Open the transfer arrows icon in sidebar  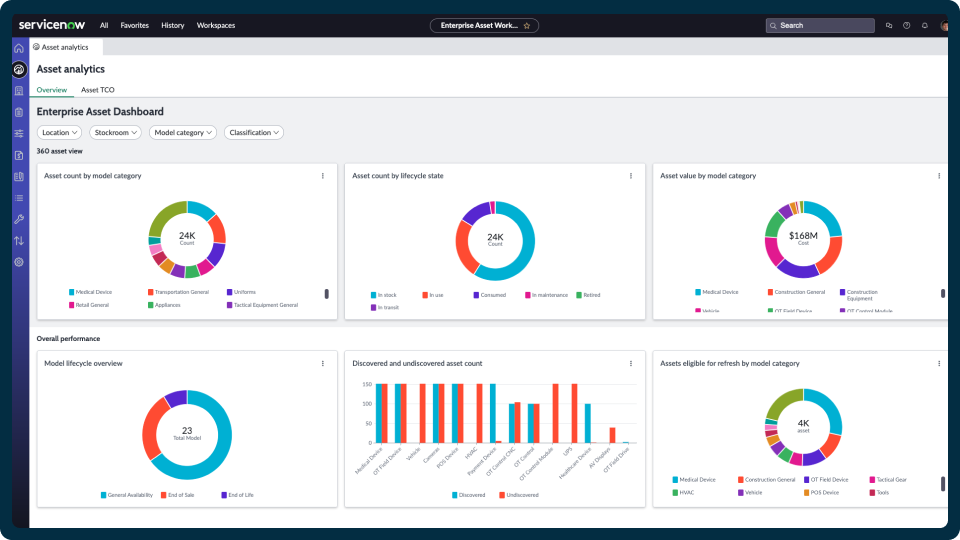tap(19, 241)
